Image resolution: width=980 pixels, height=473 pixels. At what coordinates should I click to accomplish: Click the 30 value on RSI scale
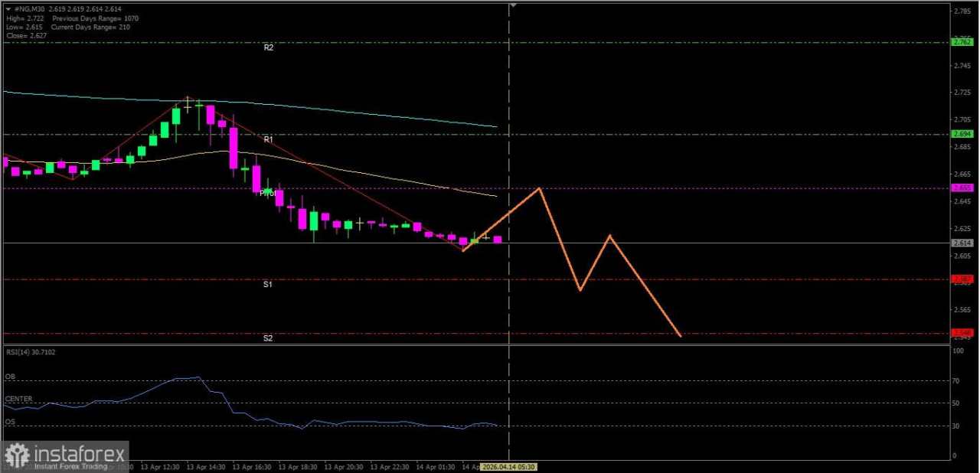pyautogui.click(x=955, y=426)
